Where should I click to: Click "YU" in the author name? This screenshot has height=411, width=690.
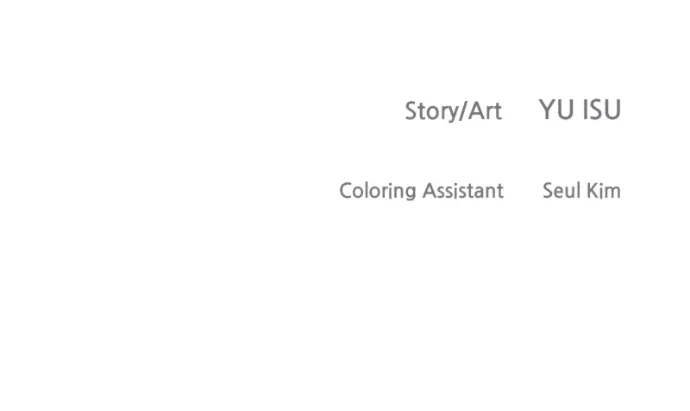557,110
